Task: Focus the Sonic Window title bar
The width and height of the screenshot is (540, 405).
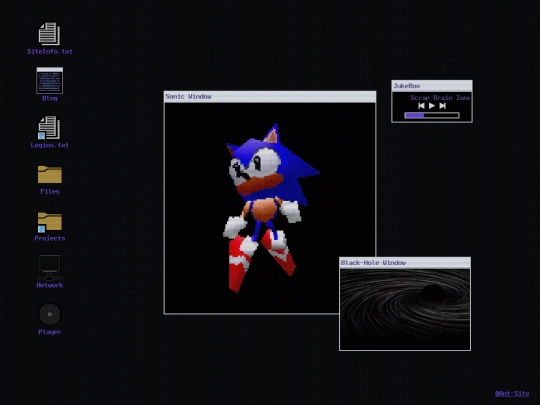Action: pos(270,96)
